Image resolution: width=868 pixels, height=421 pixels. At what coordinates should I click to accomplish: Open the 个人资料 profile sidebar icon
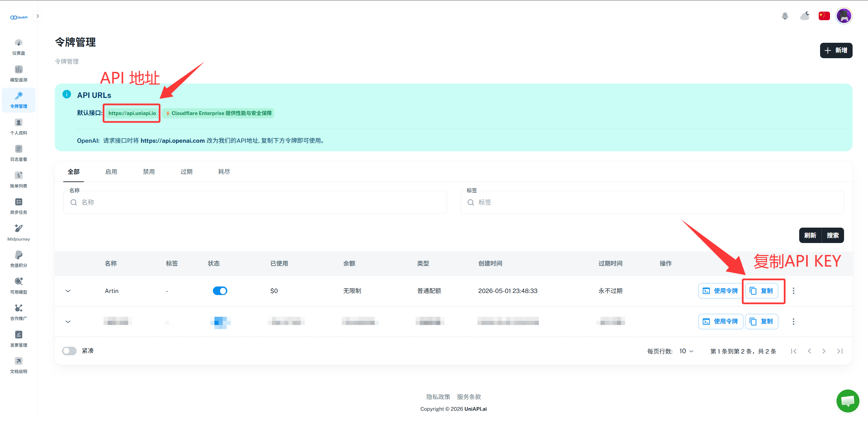18,123
